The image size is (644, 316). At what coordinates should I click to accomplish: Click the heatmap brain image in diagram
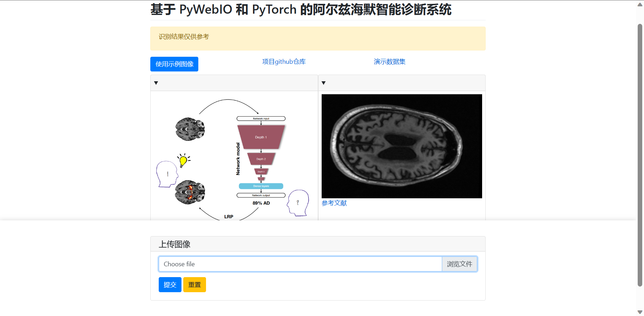coord(190,192)
